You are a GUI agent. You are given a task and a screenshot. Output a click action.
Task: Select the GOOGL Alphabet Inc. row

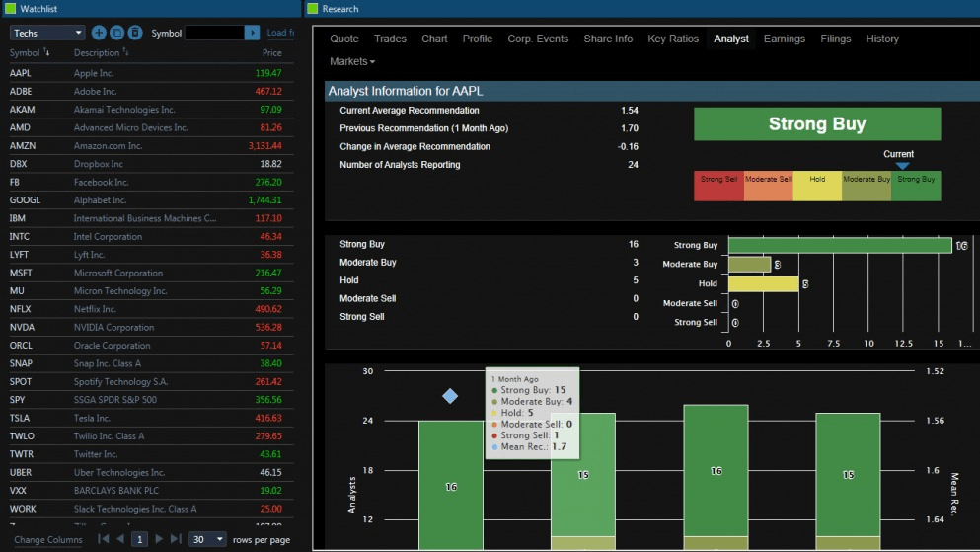point(151,200)
